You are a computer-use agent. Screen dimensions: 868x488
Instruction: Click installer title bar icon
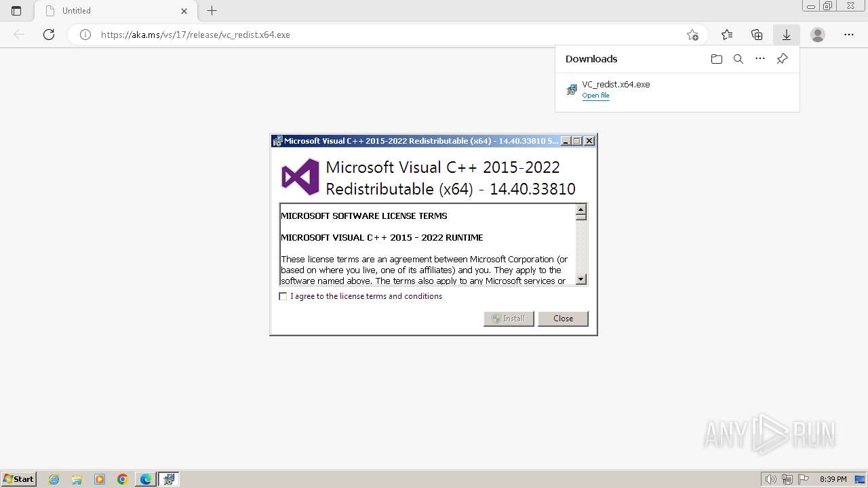tap(277, 141)
